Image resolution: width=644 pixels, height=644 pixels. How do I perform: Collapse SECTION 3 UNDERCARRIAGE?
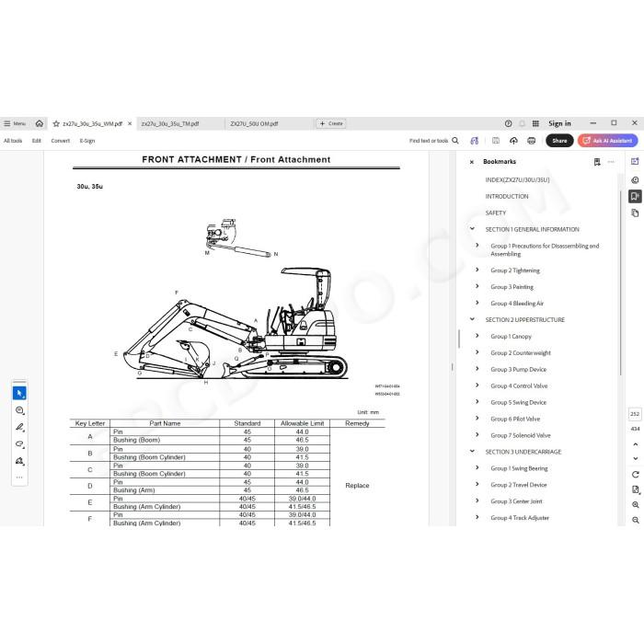click(472, 452)
